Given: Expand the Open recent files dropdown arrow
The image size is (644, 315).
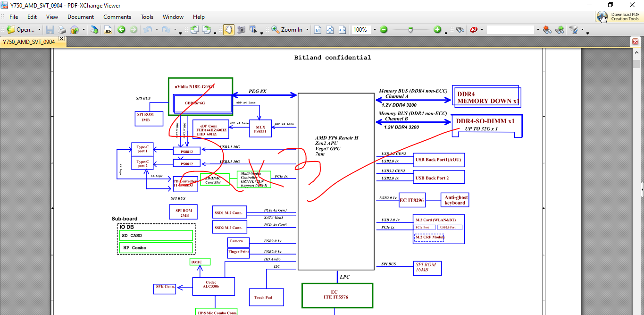Looking at the screenshot, I should tap(39, 30).
